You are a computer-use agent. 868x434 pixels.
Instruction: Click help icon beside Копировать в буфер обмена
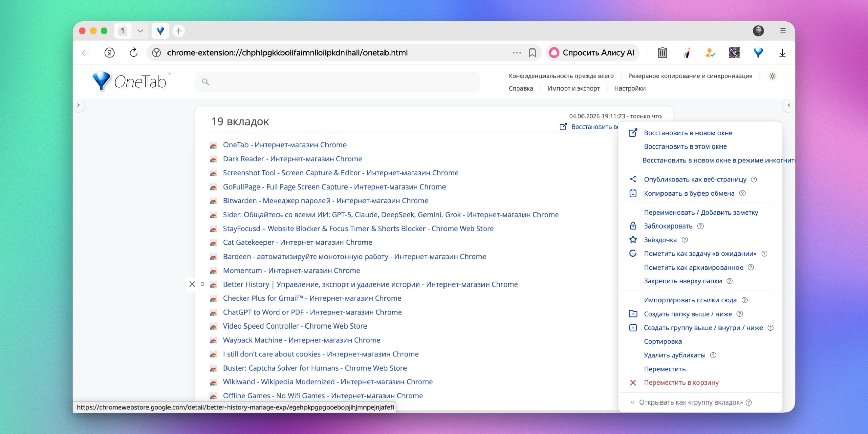click(742, 193)
